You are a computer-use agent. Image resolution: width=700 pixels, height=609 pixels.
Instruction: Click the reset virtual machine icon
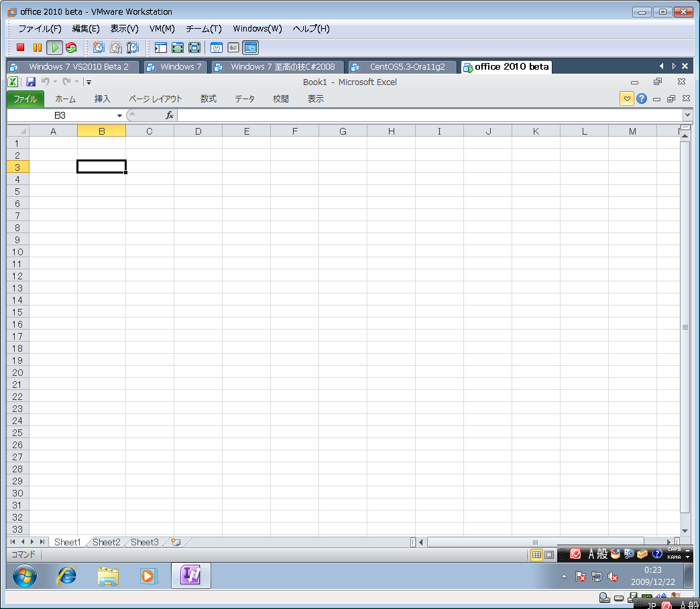pyautogui.click(x=71, y=48)
